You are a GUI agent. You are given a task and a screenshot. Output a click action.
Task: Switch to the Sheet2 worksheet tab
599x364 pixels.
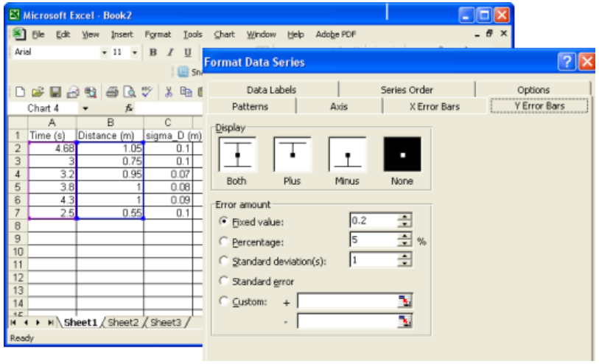coord(124,323)
